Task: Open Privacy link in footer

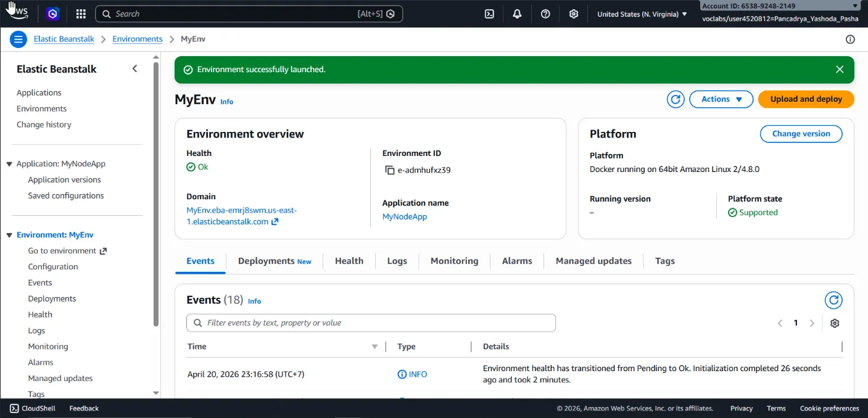Action: (x=742, y=408)
